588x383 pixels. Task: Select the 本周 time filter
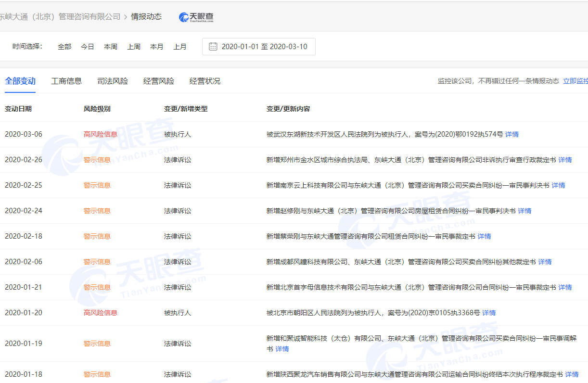(111, 47)
